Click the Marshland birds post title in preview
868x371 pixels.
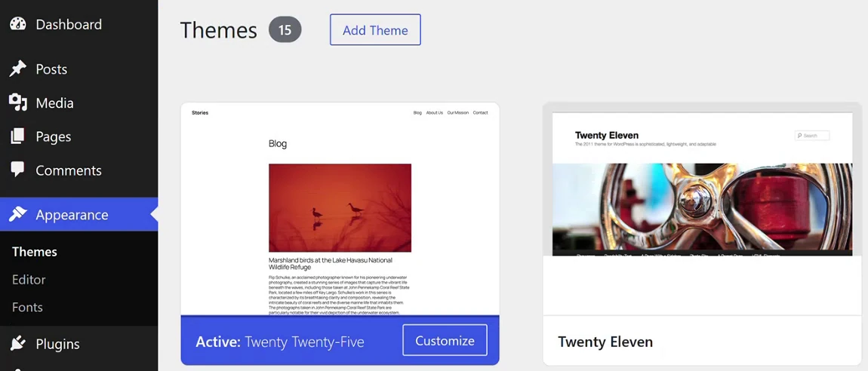(x=331, y=263)
